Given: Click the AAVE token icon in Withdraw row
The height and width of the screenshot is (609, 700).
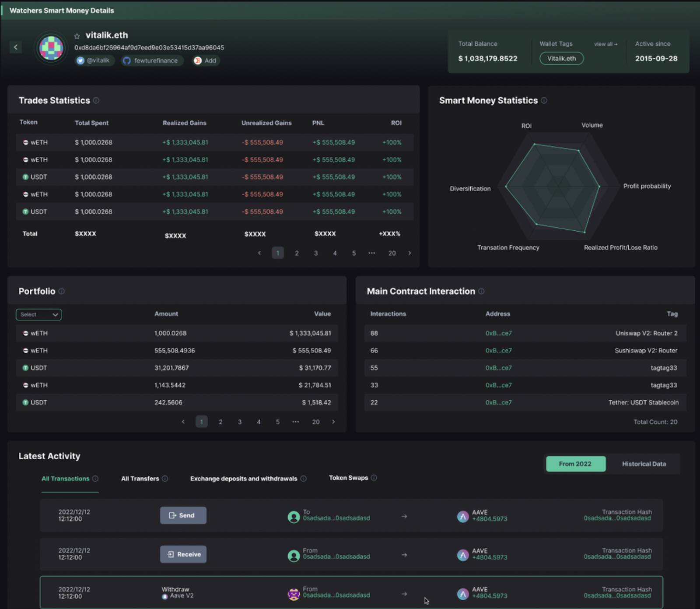Looking at the screenshot, I should 463,594.
